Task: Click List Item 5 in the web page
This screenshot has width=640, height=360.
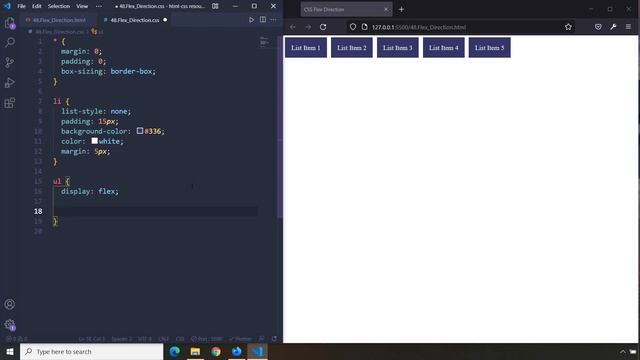Action: 489,48
